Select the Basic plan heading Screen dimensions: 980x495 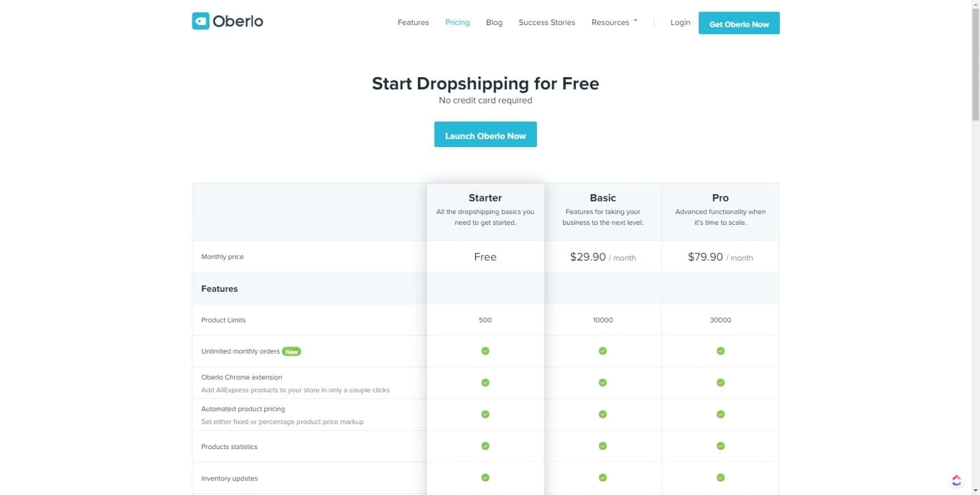click(603, 198)
